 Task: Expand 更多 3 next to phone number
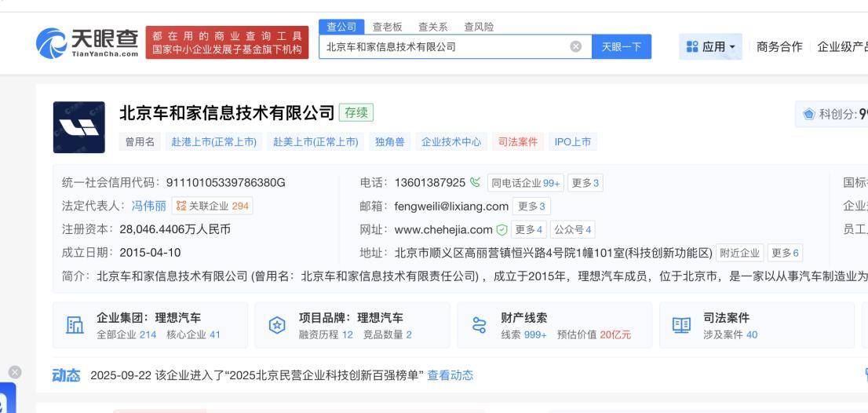pos(585,183)
